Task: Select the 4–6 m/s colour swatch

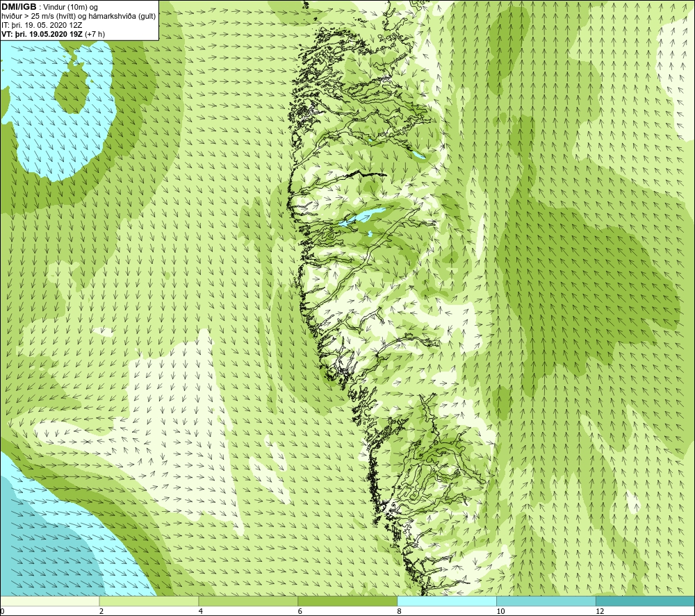Action: pos(248,601)
